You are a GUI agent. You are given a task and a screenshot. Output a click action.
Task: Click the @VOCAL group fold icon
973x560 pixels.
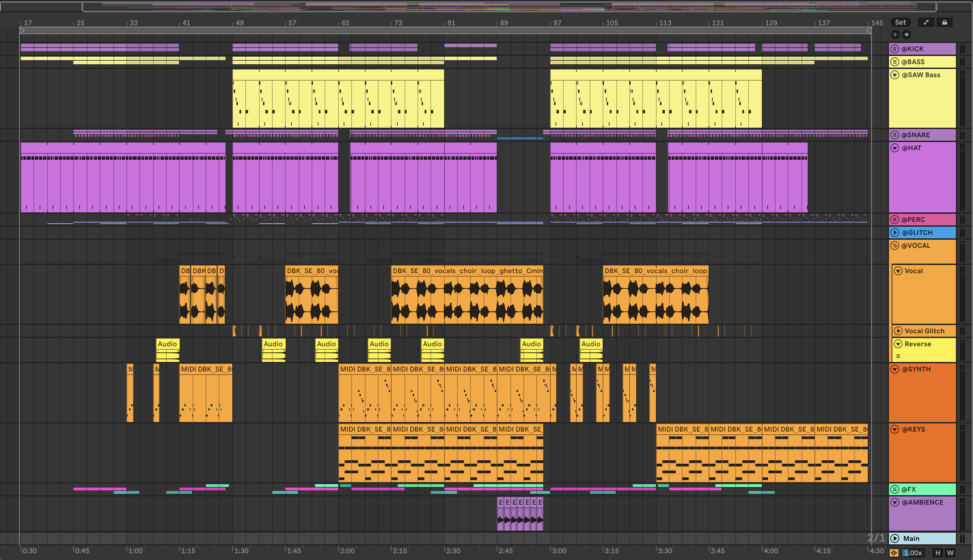tap(895, 246)
